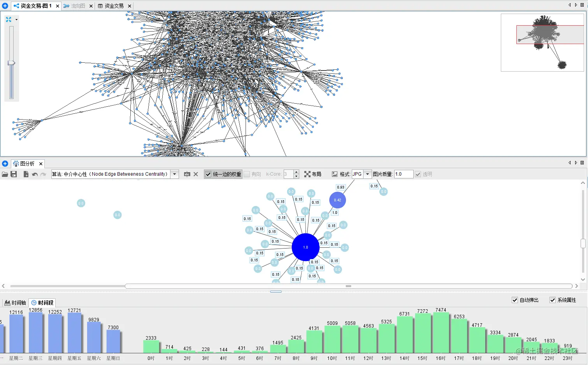This screenshot has width=588, height=365.
Task: Close the 图分析 tab
Action: tap(41, 164)
